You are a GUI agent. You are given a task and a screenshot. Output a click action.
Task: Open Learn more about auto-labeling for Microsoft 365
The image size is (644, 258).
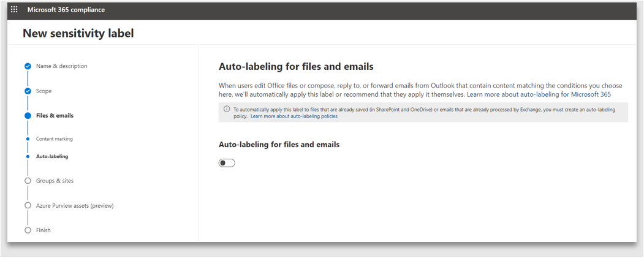[539, 95]
